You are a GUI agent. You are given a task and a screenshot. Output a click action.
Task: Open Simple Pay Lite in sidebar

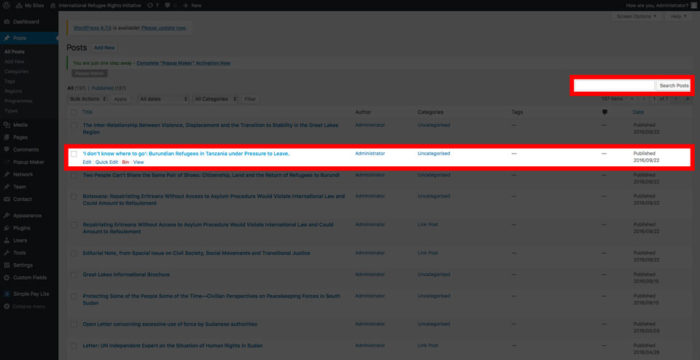(31, 294)
